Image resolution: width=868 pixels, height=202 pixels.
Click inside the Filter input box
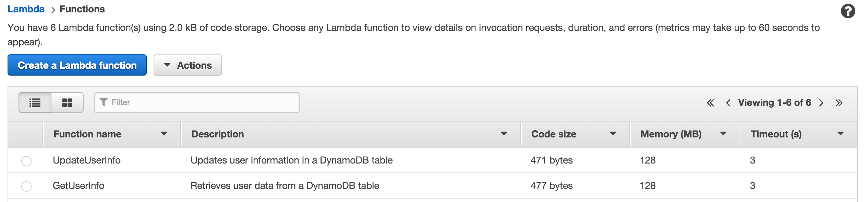(x=195, y=102)
